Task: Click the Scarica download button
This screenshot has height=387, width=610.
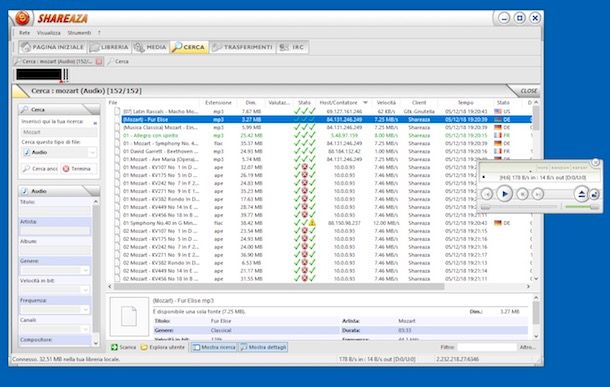Action: [x=123, y=347]
